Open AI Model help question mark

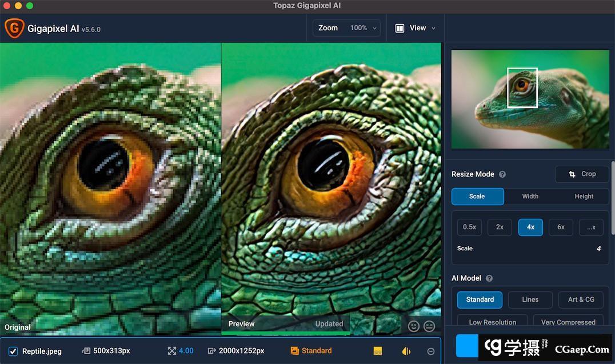click(x=489, y=278)
